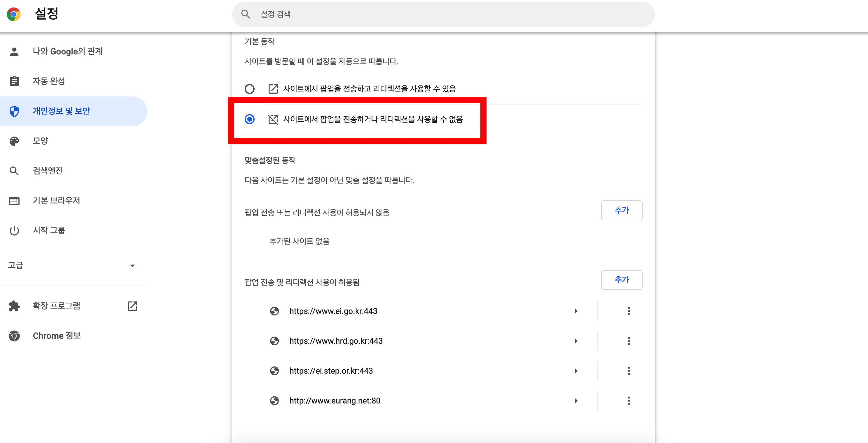Screen dimensions: 868x443
Task: Open Chrome 정보 page from sidebar
Action: [x=57, y=335]
